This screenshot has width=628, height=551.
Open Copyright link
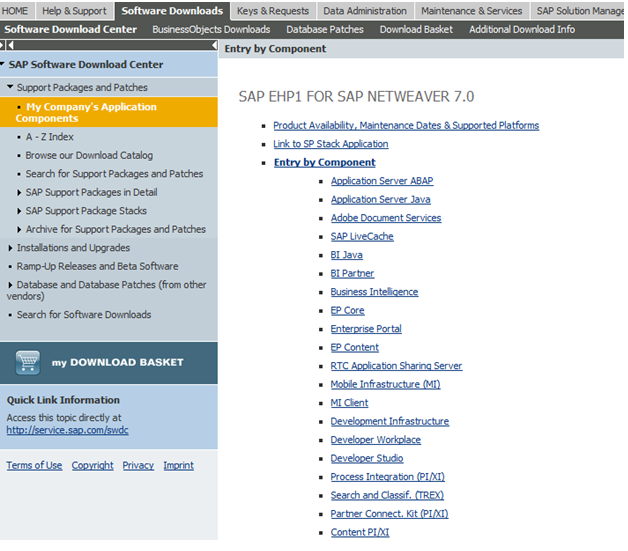click(93, 465)
